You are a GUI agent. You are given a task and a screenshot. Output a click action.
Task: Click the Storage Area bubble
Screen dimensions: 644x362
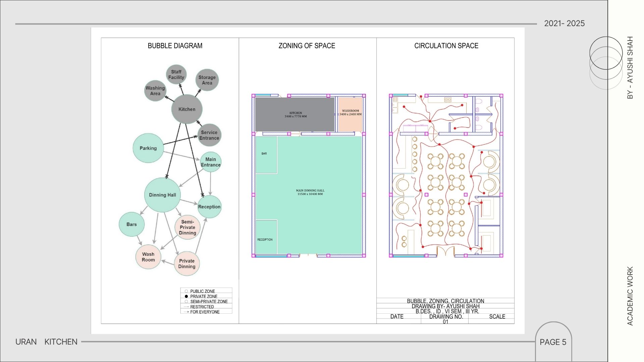click(207, 80)
